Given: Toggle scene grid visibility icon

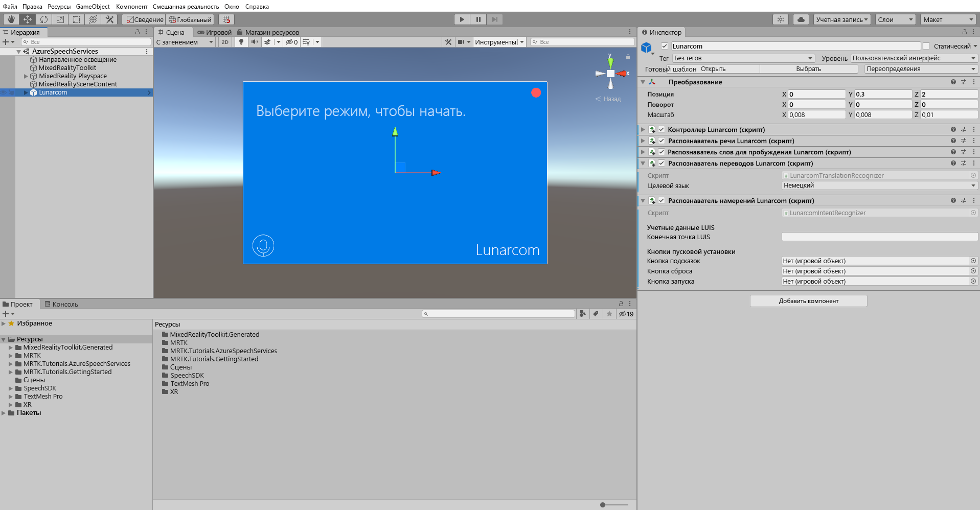Looking at the screenshot, I should pyautogui.click(x=306, y=42).
